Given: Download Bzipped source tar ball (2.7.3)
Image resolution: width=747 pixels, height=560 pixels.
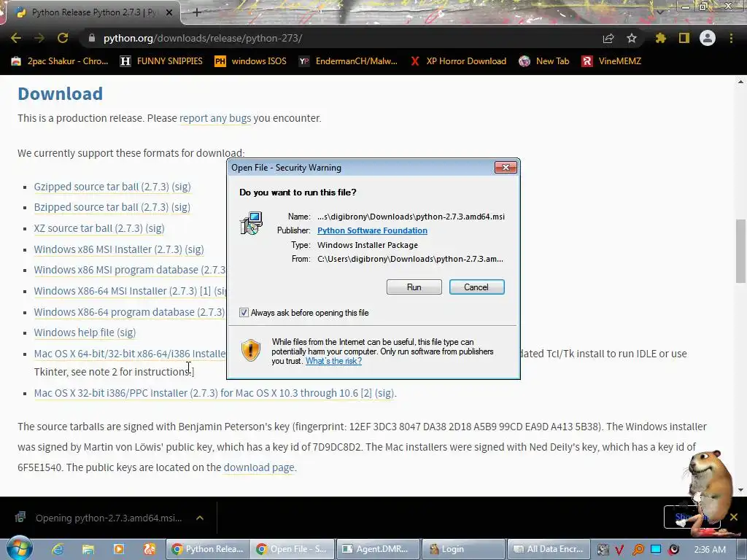Looking at the screenshot, I should [x=101, y=207].
